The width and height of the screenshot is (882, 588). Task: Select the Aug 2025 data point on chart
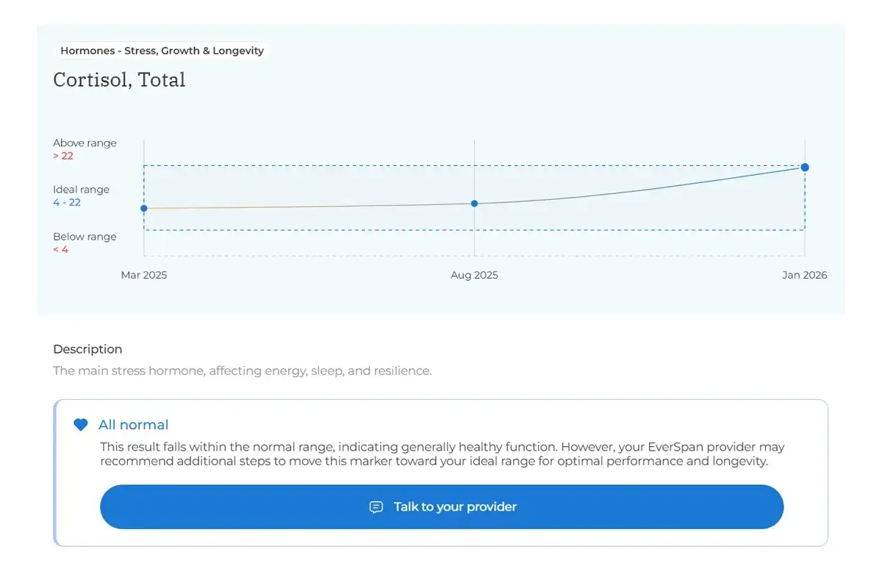pyautogui.click(x=474, y=203)
